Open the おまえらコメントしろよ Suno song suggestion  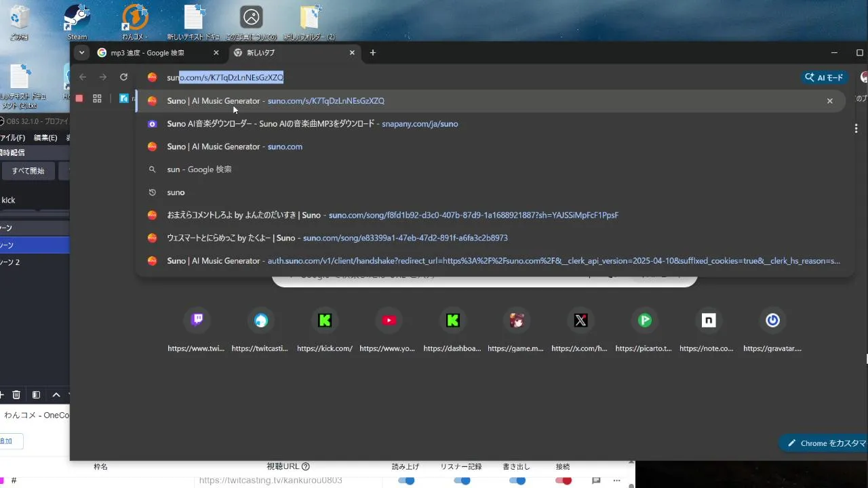492,215
